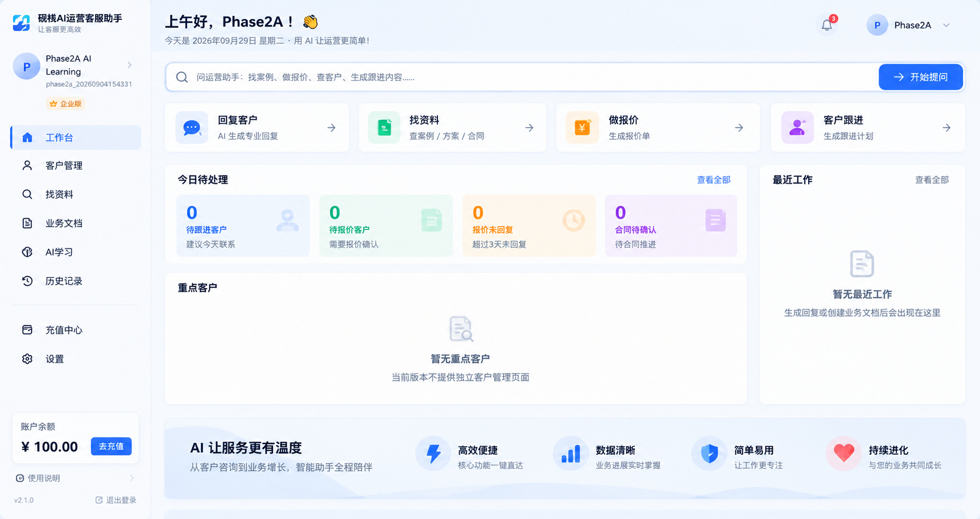
Task: Open the 合同待确认 stat card
Action: point(671,226)
